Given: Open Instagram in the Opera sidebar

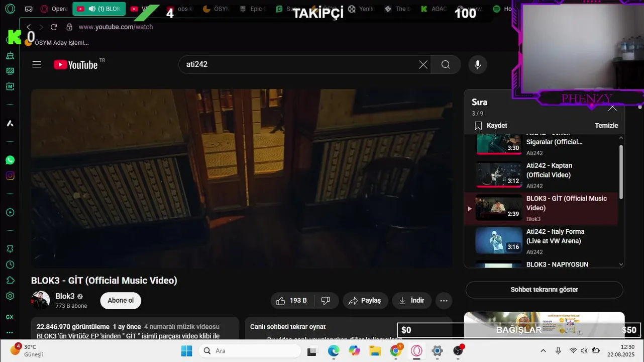Looking at the screenshot, I should coord(10,175).
